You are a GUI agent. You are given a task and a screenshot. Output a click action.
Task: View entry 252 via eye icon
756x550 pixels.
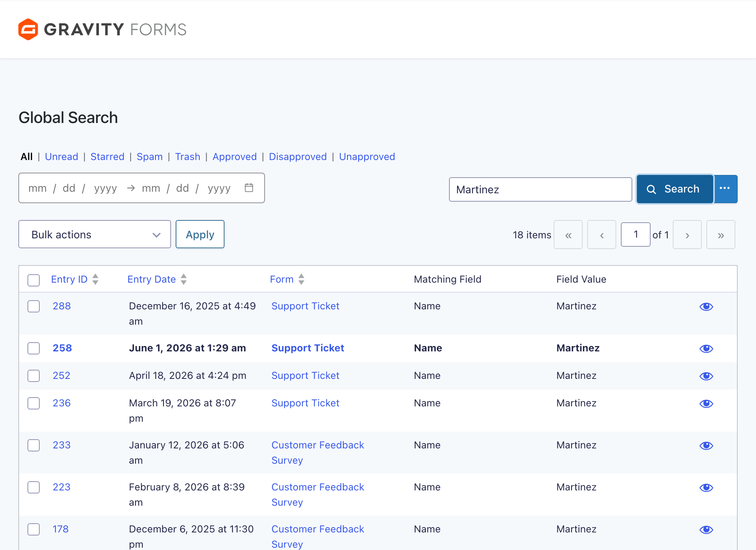coord(706,376)
